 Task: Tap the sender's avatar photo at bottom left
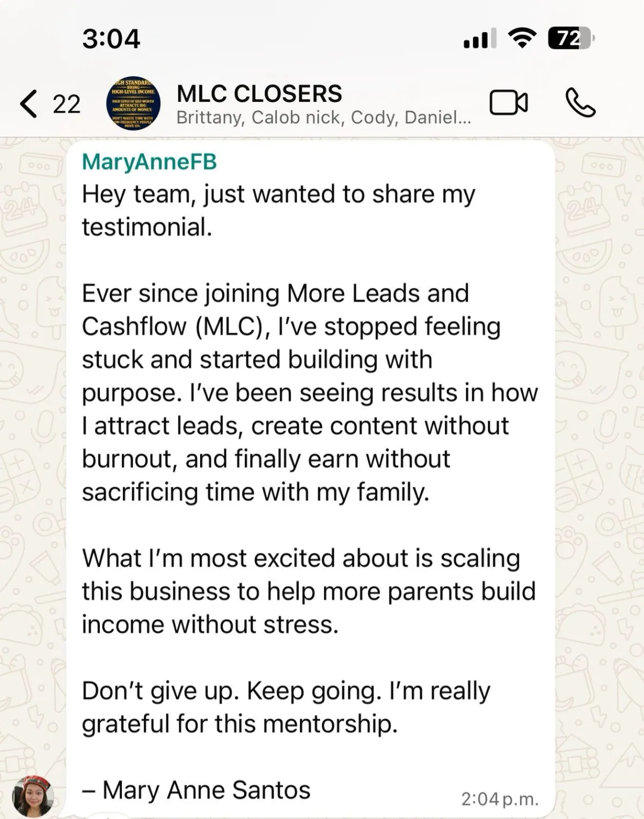[x=33, y=797]
